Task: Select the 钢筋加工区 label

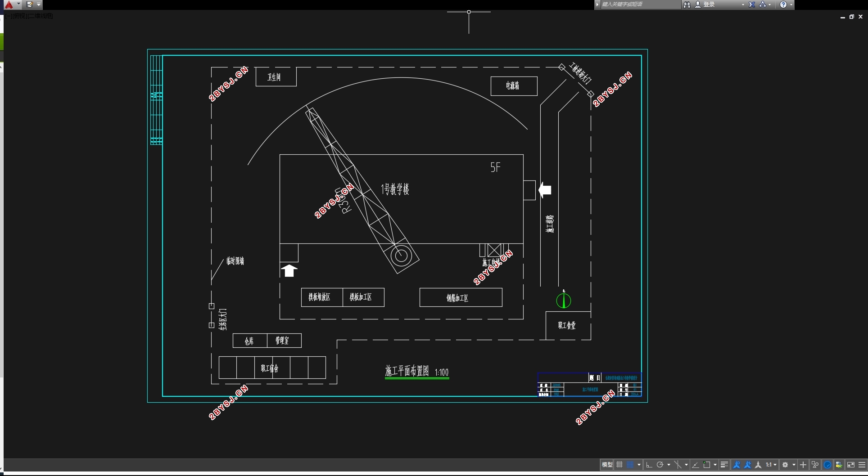Action: 457,298
